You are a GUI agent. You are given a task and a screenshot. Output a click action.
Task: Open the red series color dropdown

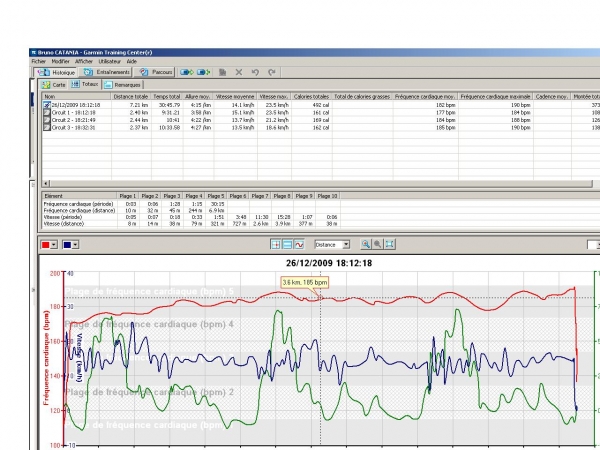click(54, 245)
